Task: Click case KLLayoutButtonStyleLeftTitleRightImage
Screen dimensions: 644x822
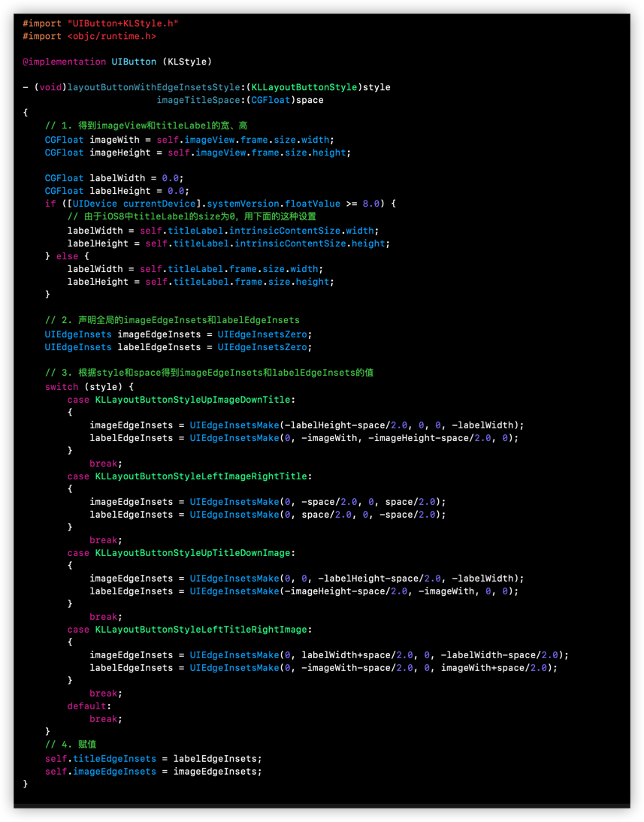Action: click(x=190, y=630)
